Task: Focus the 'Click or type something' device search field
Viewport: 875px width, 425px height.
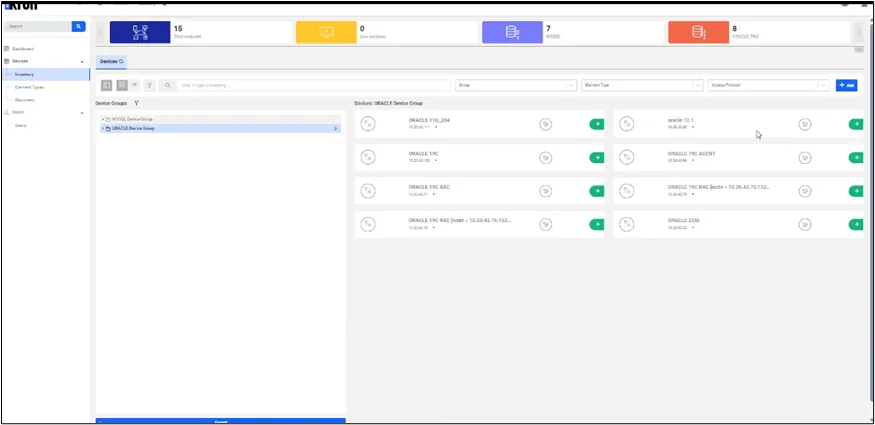Action: (x=314, y=85)
